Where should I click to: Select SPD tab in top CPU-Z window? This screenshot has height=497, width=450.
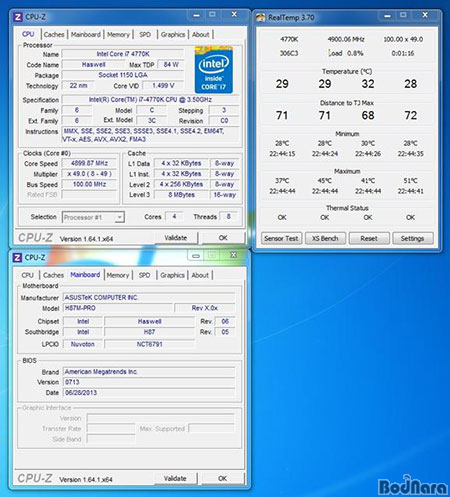point(145,34)
